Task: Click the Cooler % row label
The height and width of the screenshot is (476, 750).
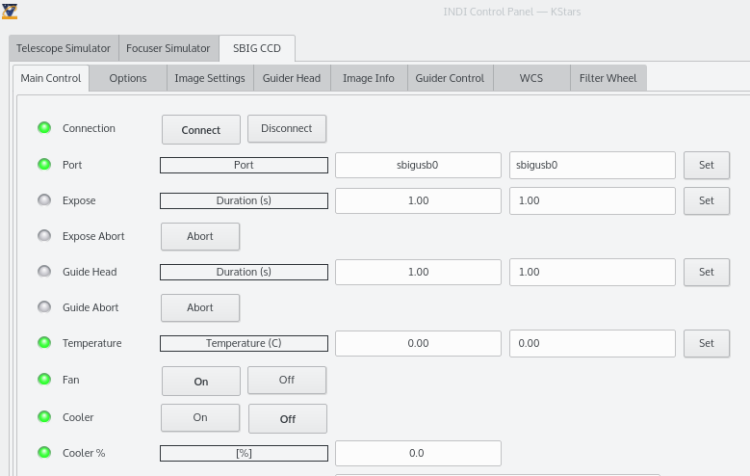Action: point(84,453)
